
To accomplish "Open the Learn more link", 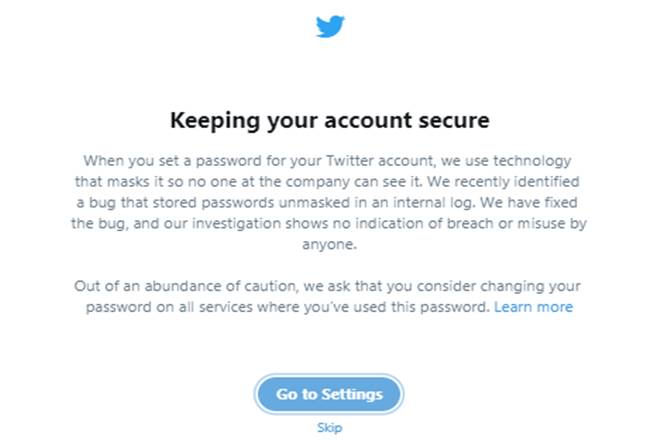I will coord(533,307).
